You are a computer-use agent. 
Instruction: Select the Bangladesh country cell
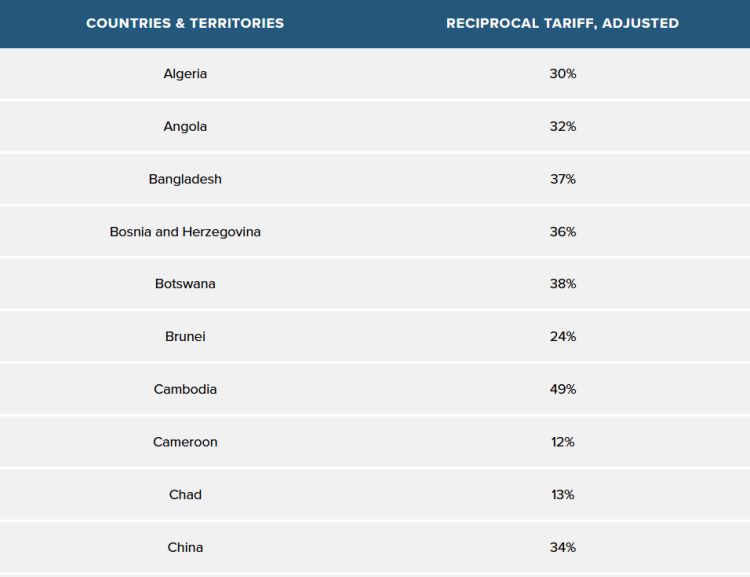pyautogui.click(x=185, y=179)
